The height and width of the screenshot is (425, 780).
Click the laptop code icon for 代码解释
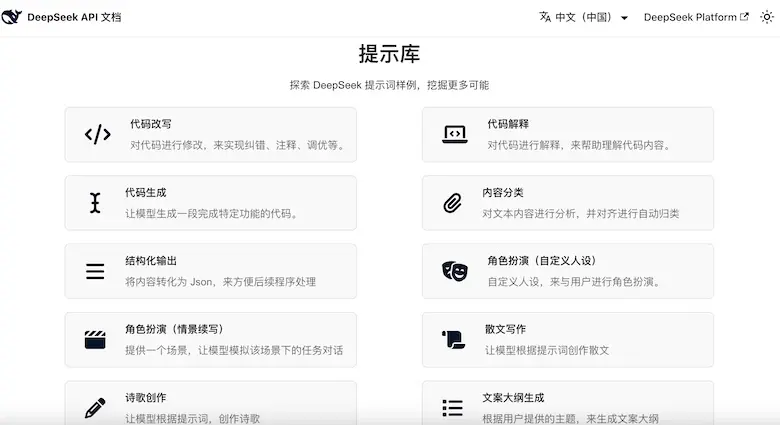455,134
